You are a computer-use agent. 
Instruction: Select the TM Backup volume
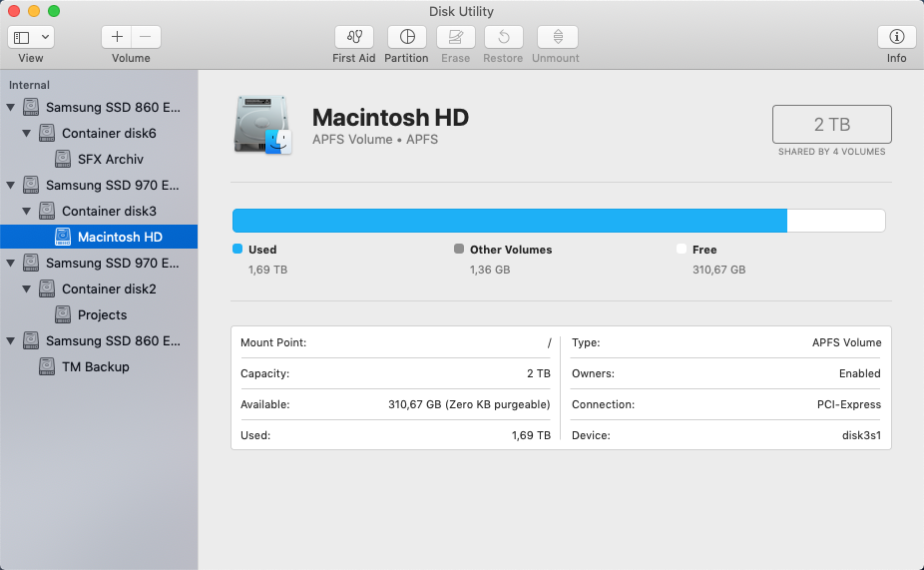click(99, 366)
